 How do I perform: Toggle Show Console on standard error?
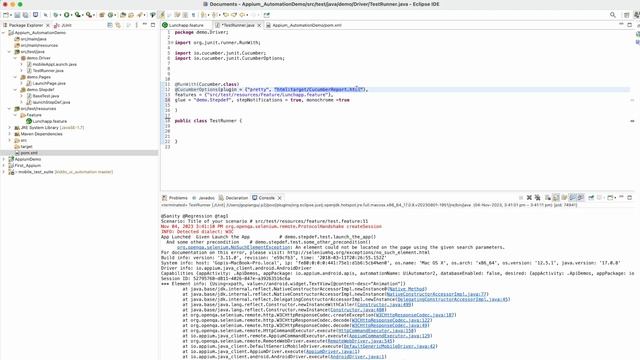pos(581,198)
